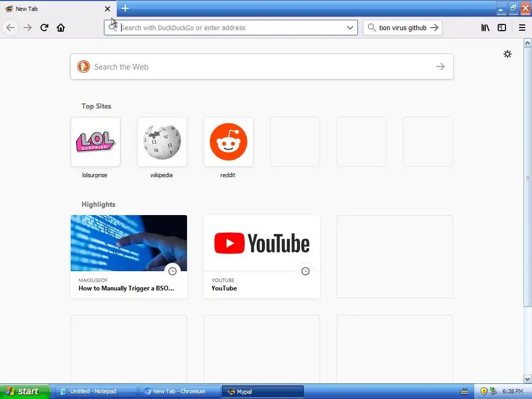Click magnifier icon in address bar
The height and width of the screenshot is (399, 532).
pyautogui.click(x=112, y=28)
